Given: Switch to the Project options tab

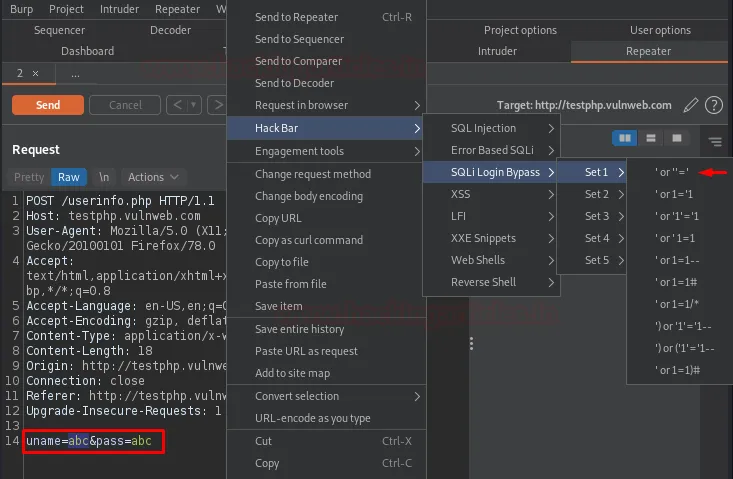Looking at the screenshot, I should pyautogui.click(x=520, y=30).
